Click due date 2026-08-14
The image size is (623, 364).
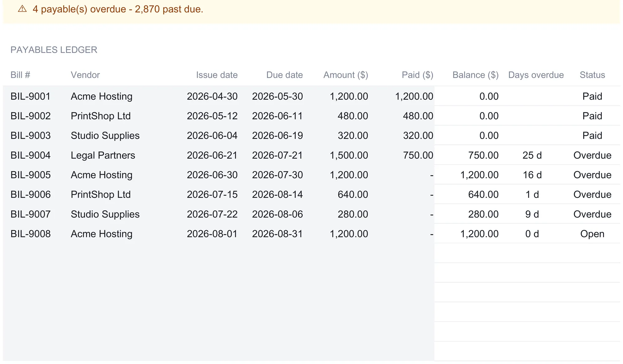coord(277,194)
